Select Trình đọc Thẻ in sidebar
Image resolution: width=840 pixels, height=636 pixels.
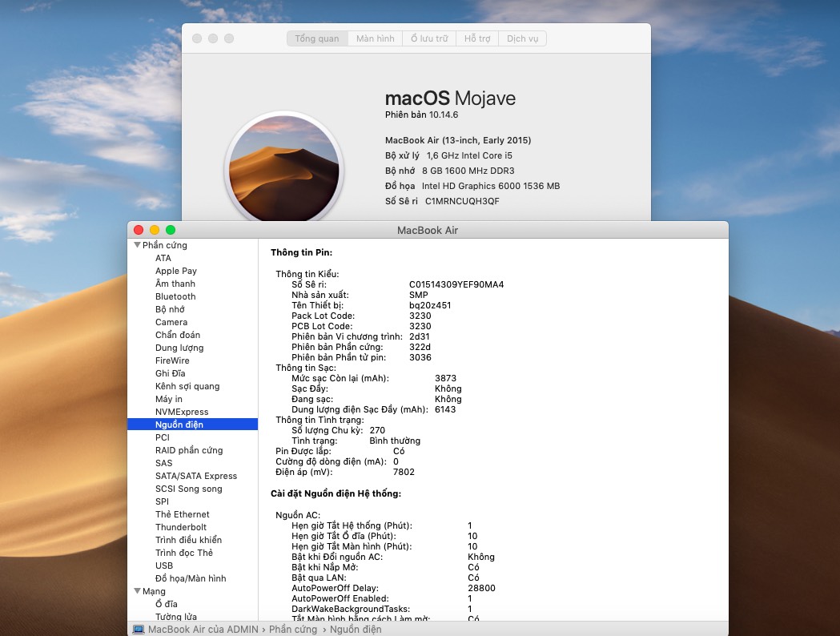[x=184, y=553]
